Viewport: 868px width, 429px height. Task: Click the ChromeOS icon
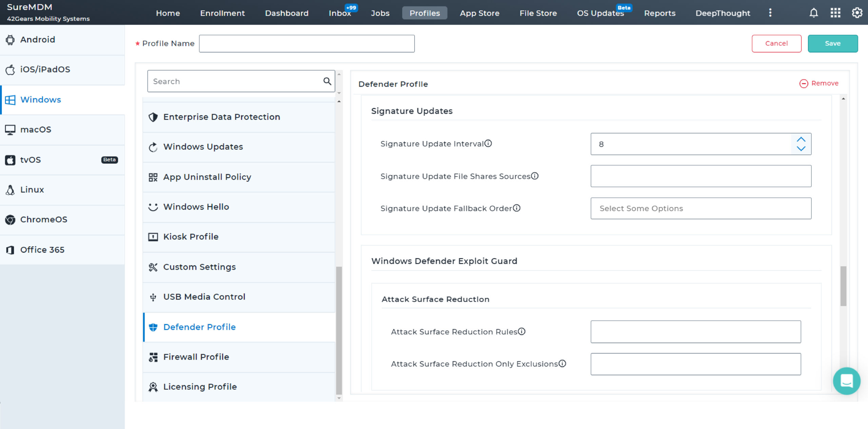(10, 220)
